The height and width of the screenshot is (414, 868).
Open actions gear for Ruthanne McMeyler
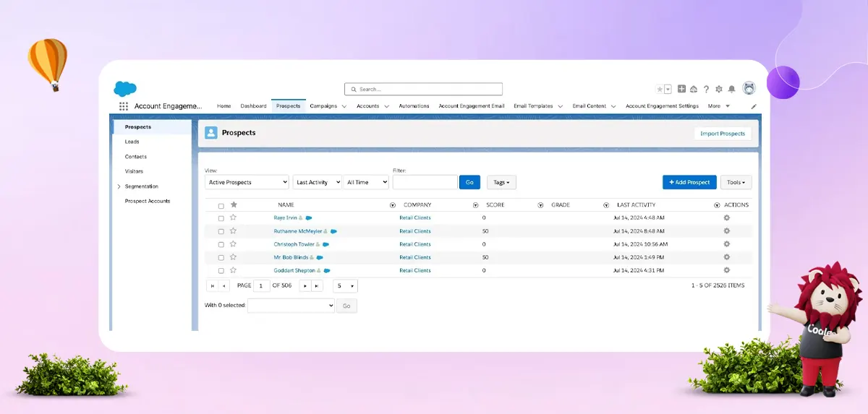tap(727, 231)
